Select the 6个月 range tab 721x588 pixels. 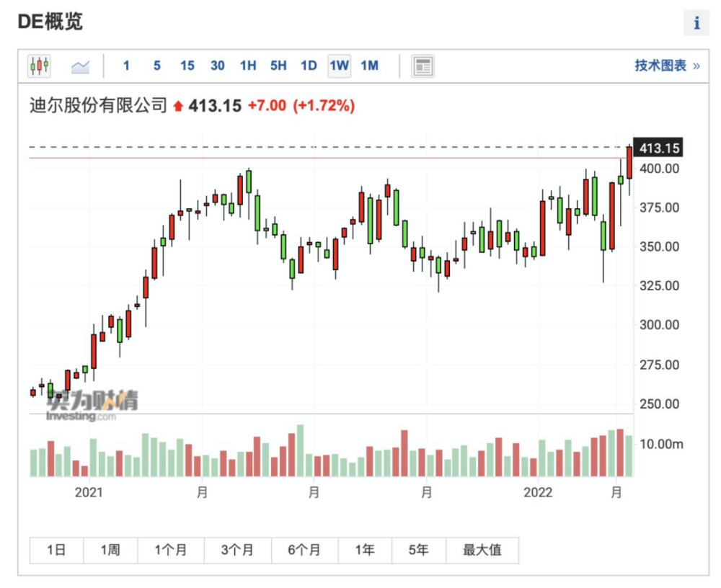[x=304, y=551]
